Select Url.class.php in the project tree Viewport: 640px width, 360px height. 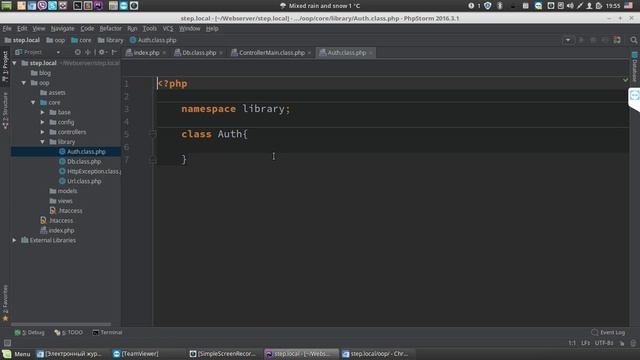pos(80,181)
